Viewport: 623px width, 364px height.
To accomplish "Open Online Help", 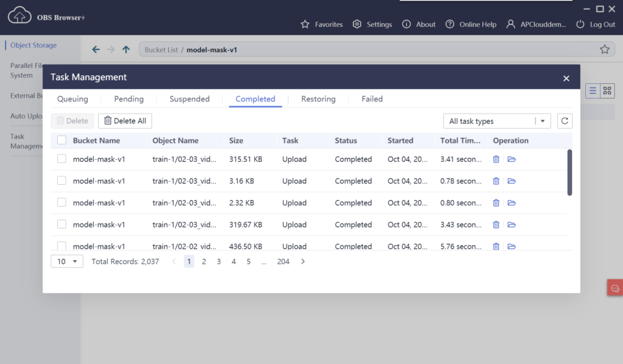I will pos(470,24).
